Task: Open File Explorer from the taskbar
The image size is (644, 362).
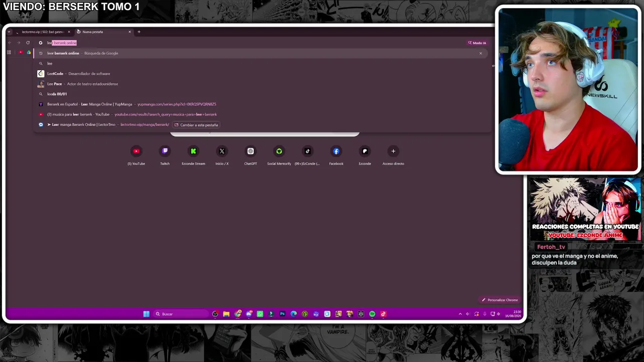Action: (x=226, y=314)
